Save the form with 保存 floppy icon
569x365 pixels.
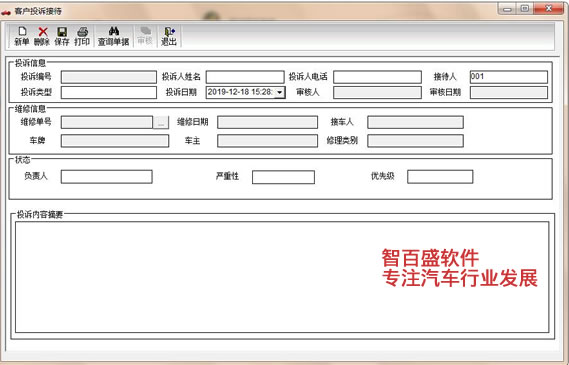pos(62,36)
